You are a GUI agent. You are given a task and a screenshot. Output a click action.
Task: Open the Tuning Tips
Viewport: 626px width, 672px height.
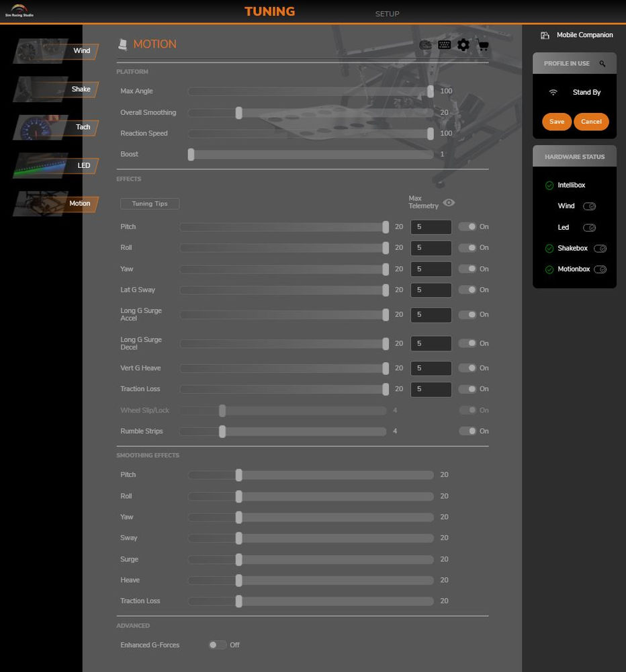coord(149,203)
